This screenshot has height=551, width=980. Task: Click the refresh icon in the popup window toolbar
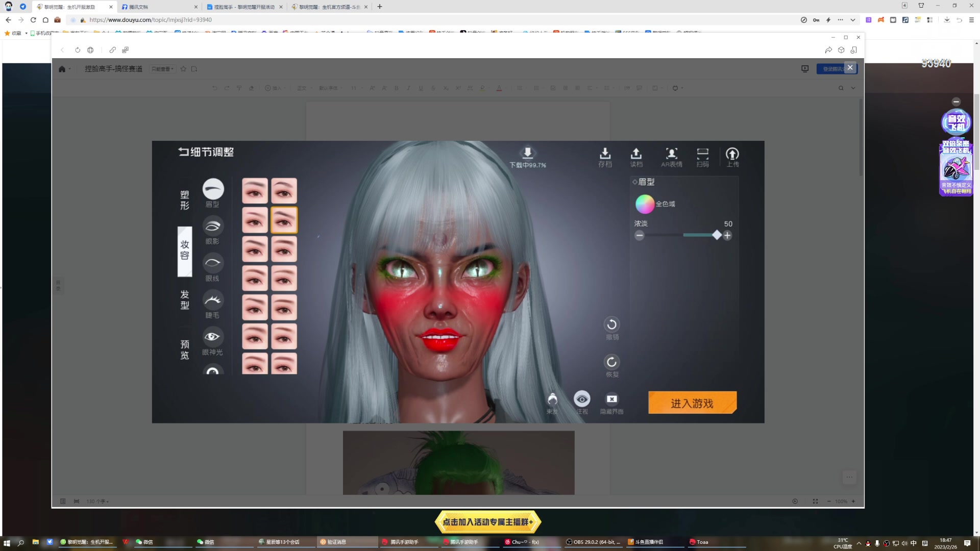78,50
